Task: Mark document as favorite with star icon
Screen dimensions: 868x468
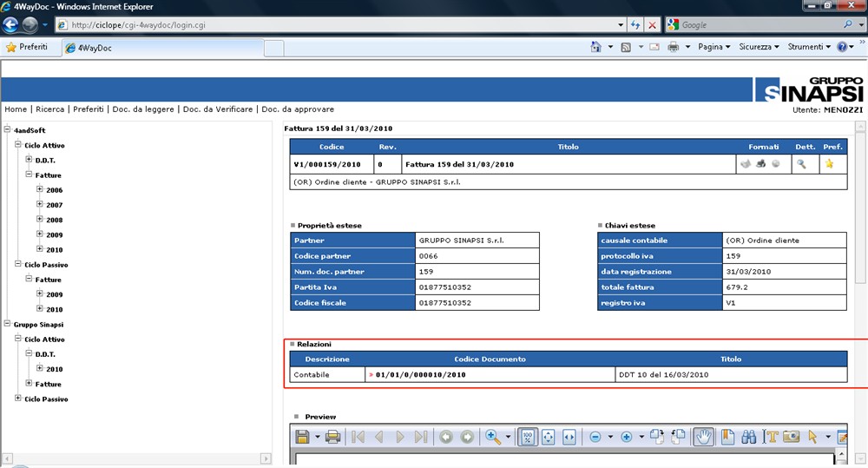Action: click(x=829, y=163)
